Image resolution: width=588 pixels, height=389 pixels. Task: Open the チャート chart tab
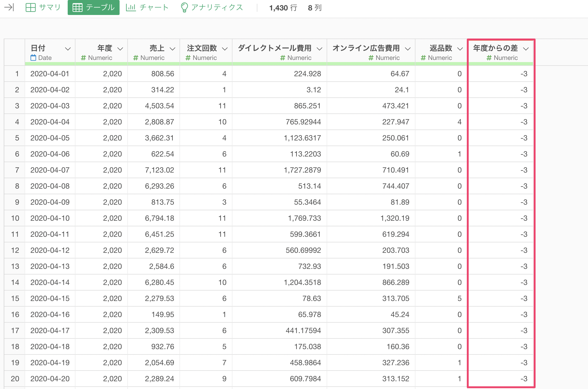[147, 7]
